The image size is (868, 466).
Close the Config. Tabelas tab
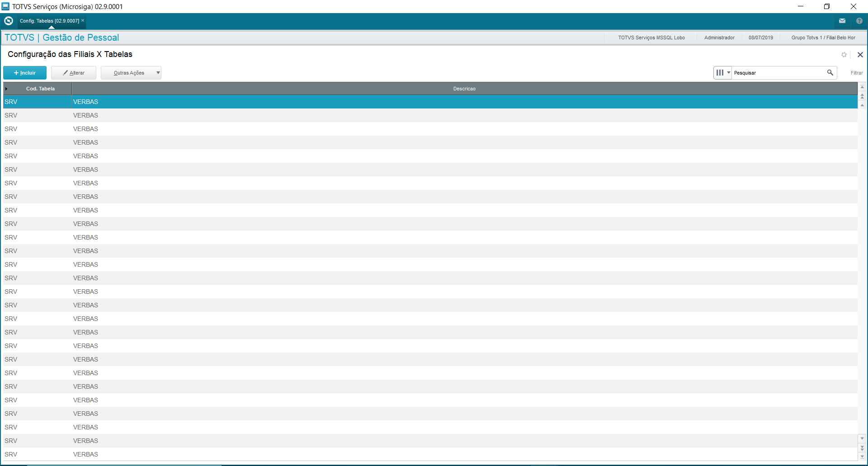tap(83, 20)
